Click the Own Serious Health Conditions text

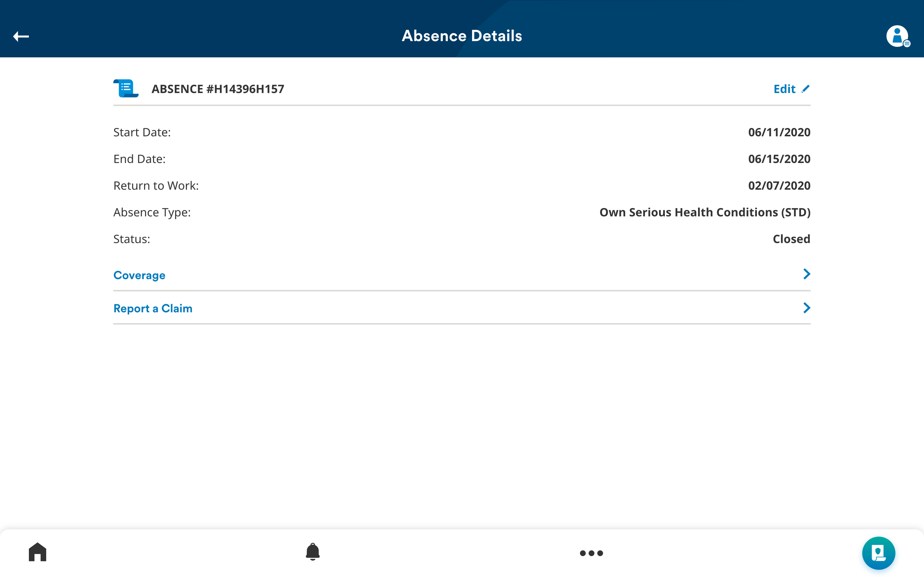pyautogui.click(x=688, y=212)
